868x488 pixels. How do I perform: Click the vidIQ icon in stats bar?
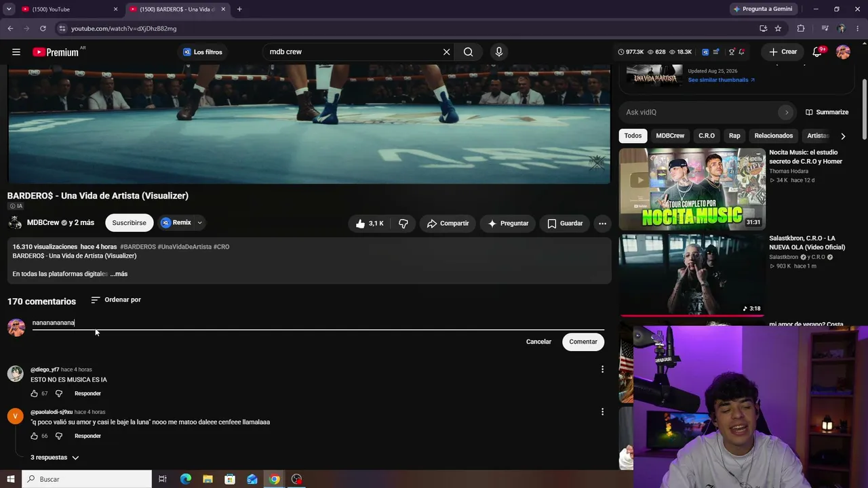tap(705, 52)
